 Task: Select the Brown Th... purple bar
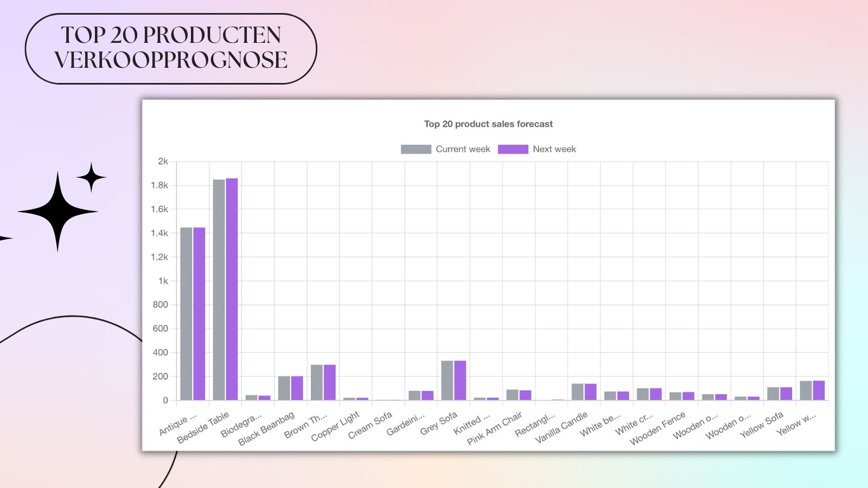(x=330, y=382)
